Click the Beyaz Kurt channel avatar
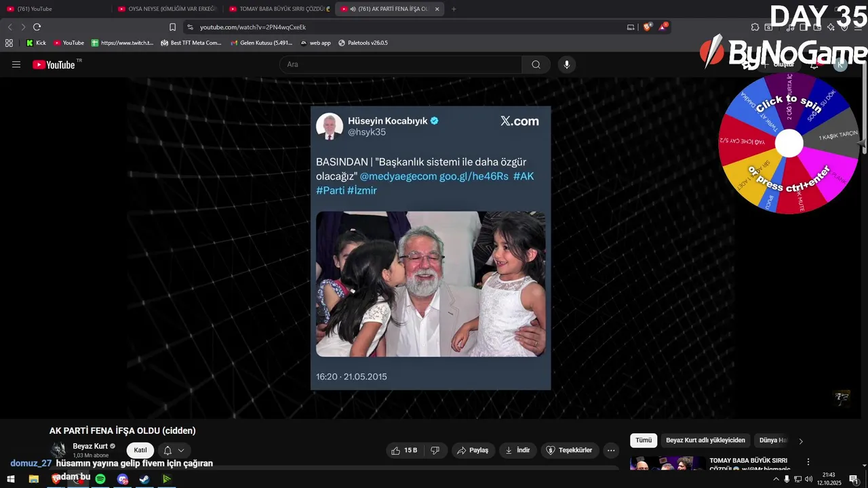 pyautogui.click(x=59, y=450)
